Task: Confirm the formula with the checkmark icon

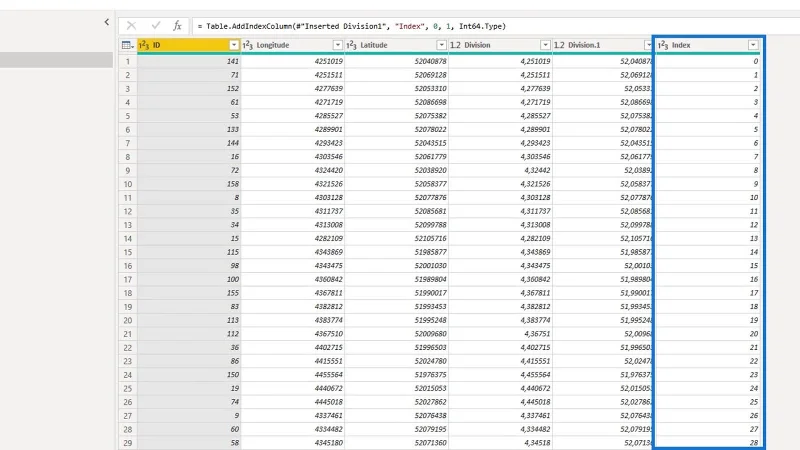Action: [156, 26]
